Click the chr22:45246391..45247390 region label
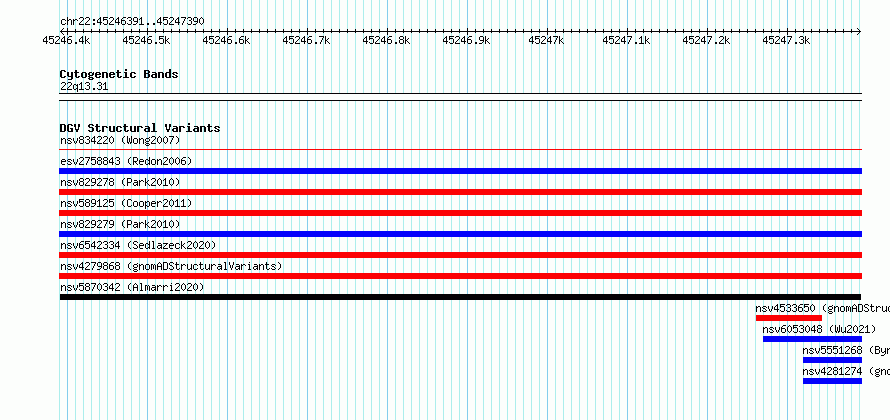 tap(132, 22)
